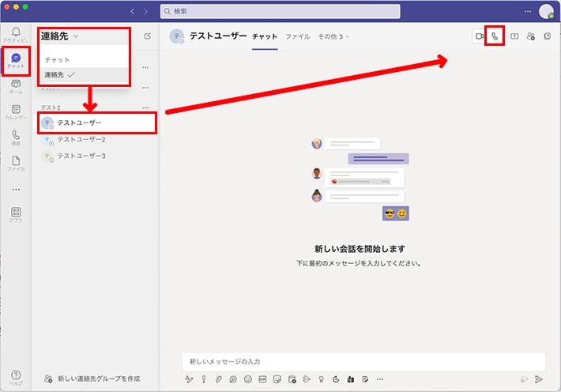
Task: Open the text format icon in compose bar
Action: pyautogui.click(x=189, y=379)
